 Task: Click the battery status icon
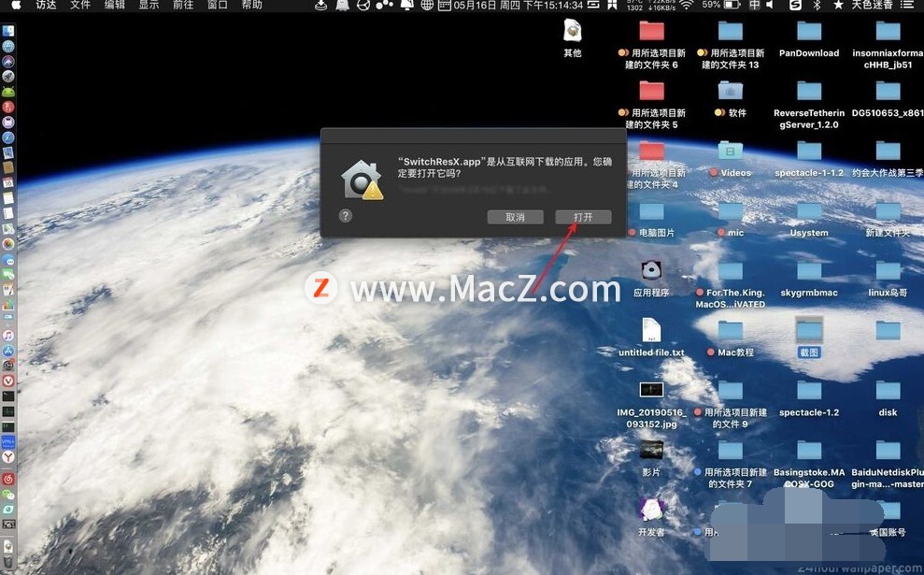(x=732, y=5)
